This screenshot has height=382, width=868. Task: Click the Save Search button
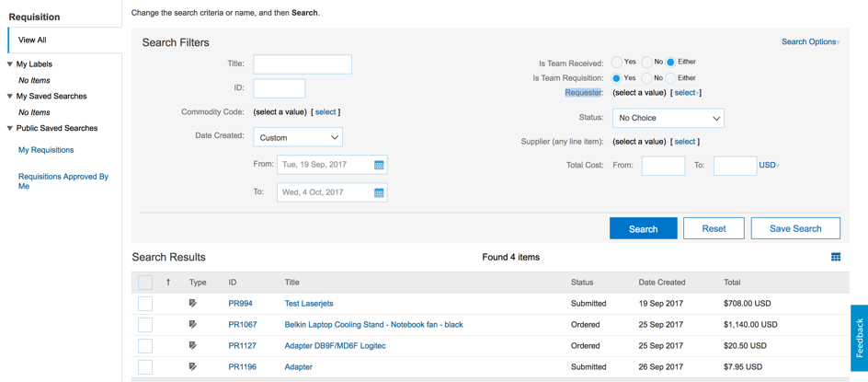[795, 228]
